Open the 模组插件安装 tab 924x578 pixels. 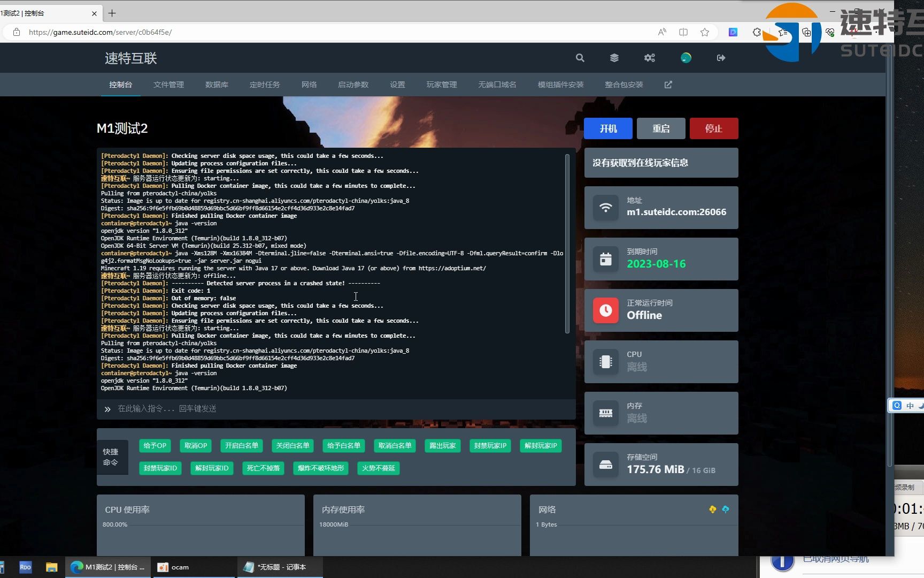point(560,85)
